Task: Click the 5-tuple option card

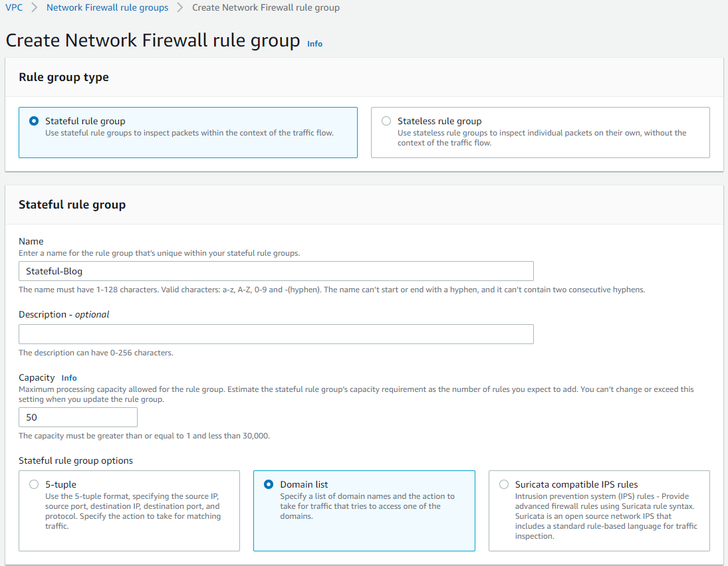Action: 129,510
